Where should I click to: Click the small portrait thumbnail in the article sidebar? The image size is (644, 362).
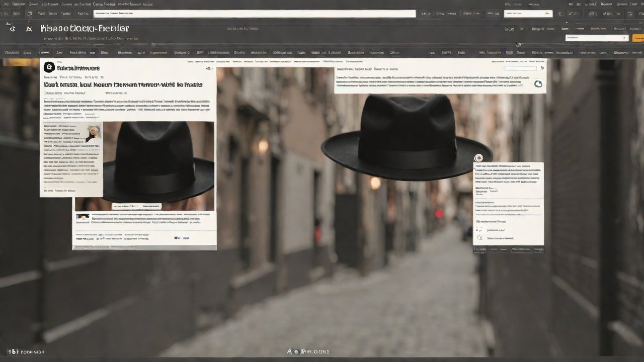pyautogui.click(x=93, y=133)
